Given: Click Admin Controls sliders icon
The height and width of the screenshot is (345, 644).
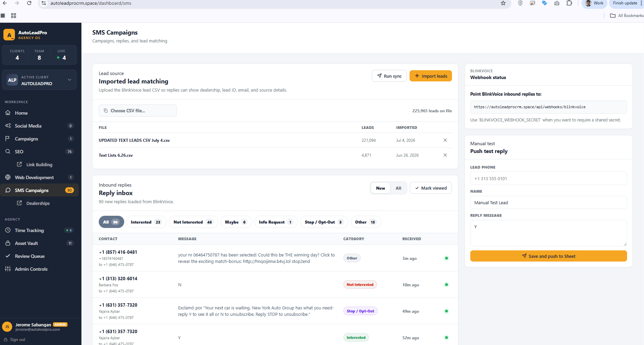Looking at the screenshot, I should pos(8,269).
